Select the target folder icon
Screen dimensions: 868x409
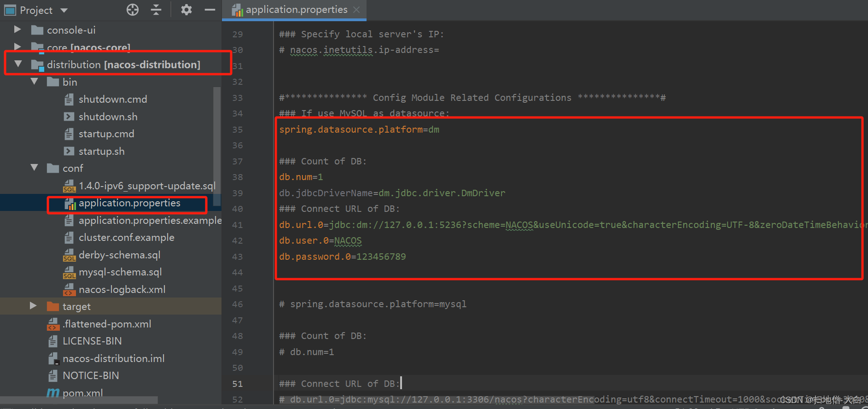[53, 306]
